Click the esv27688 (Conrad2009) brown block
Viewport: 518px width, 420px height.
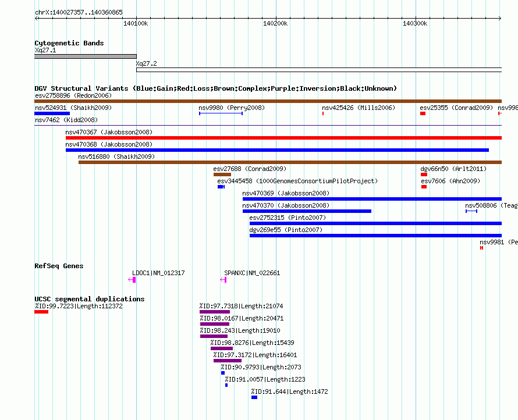[x=222, y=175]
